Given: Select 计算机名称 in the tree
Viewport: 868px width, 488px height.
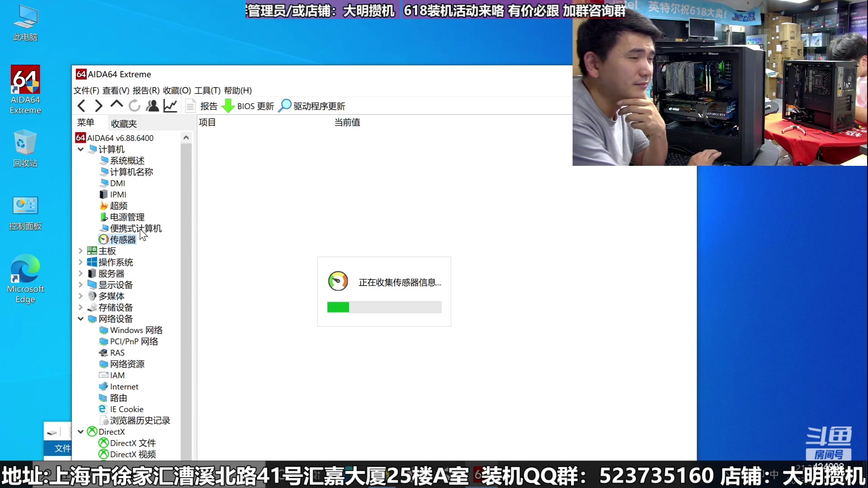Looking at the screenshot, I should tap(126, 172).
